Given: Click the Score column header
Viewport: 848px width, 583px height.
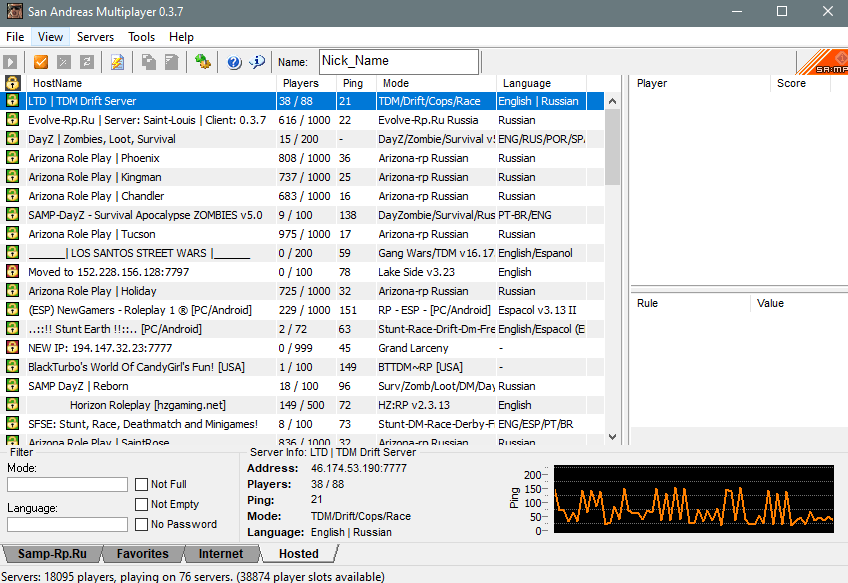Looking at the screenshot, I should [800, 83].
